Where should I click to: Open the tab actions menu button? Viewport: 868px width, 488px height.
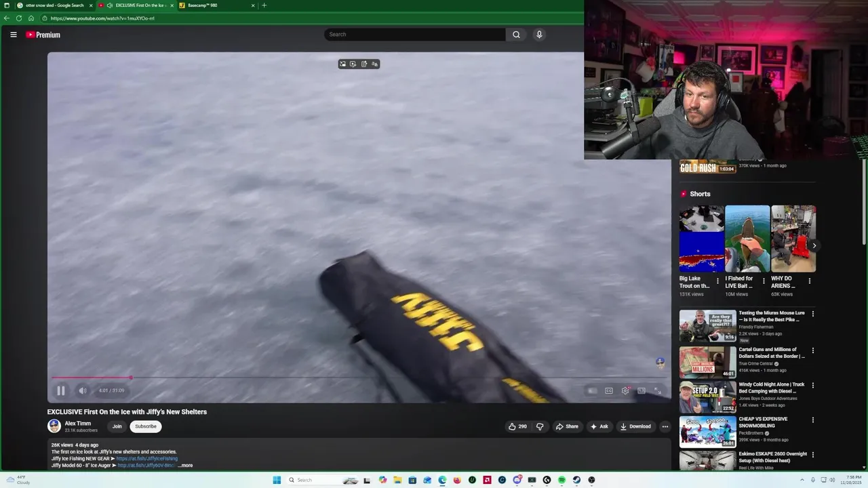(6, 5)
